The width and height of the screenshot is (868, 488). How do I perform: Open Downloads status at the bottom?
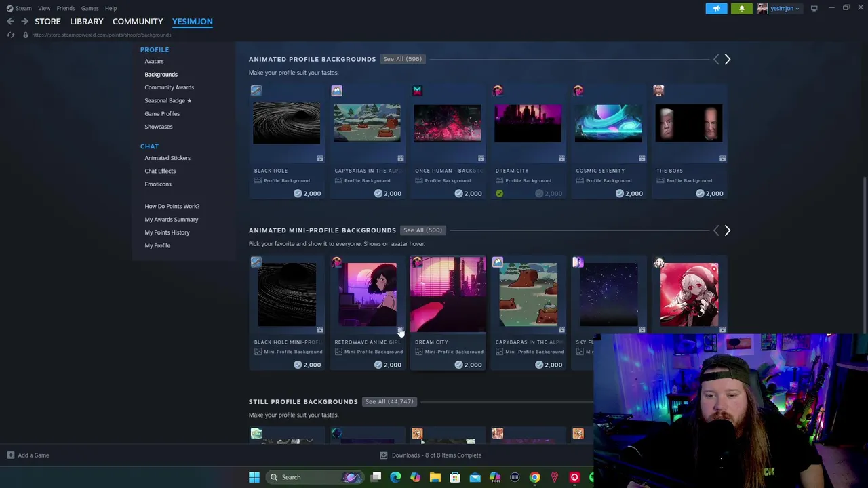[431, 455]
